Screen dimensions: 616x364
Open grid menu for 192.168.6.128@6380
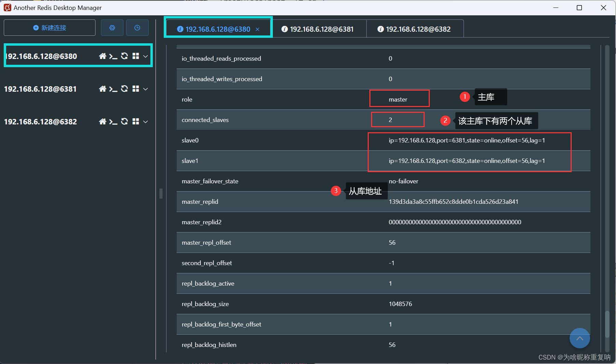point(136,56)
